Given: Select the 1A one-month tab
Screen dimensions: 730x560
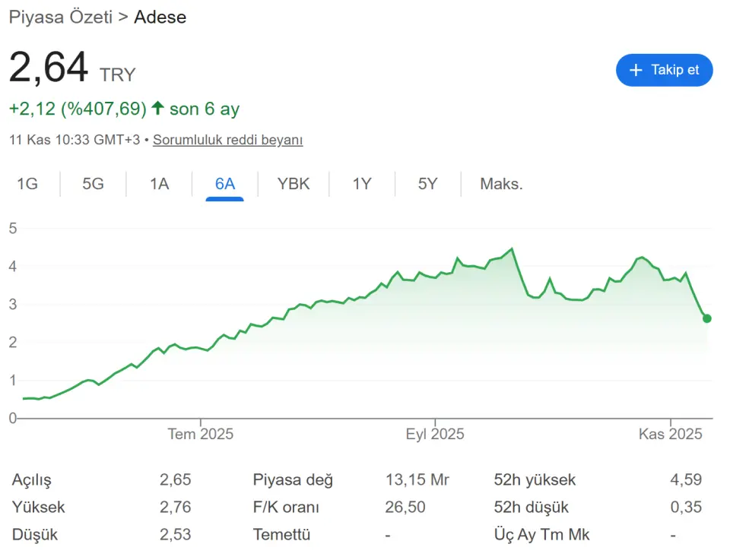Looking at the screenshot, I should pos(159,184).
